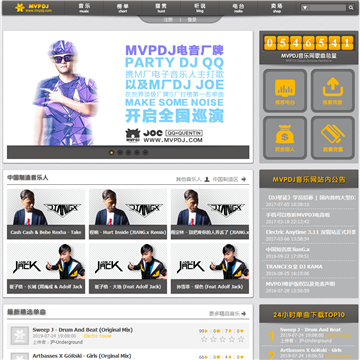Click the 其他音乐人 other musicians link
The width and height of the screenshot is (360, 360).
tap(189, 179)
